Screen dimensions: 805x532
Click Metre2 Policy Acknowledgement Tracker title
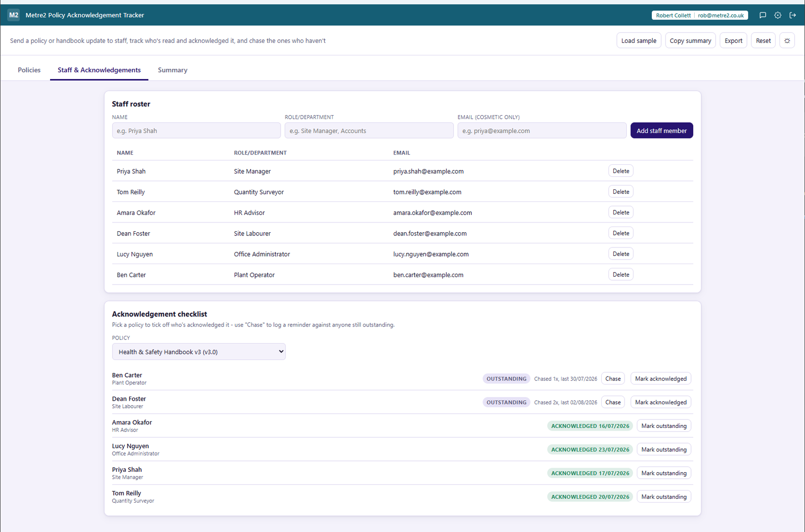85,15
